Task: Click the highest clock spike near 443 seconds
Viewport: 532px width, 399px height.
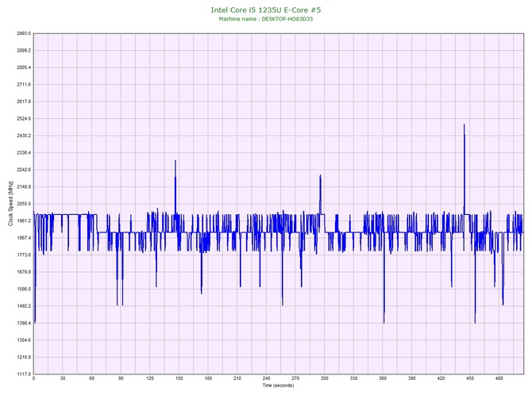Action: [465, 125]
